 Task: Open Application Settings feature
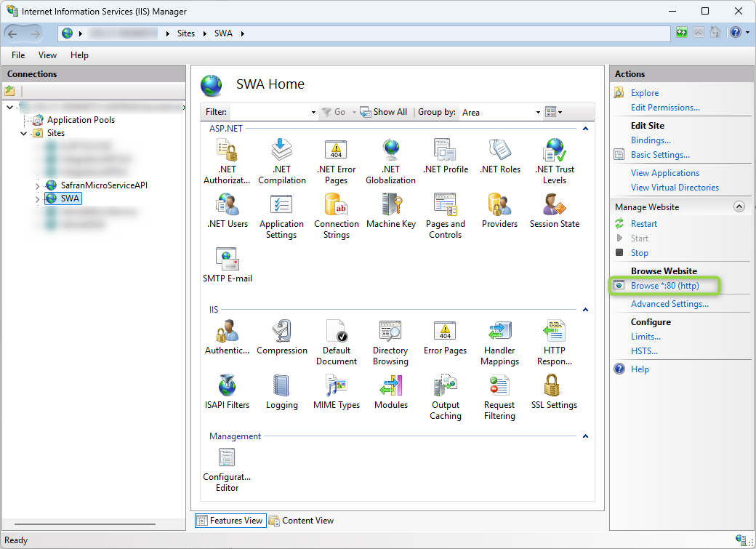281,216
